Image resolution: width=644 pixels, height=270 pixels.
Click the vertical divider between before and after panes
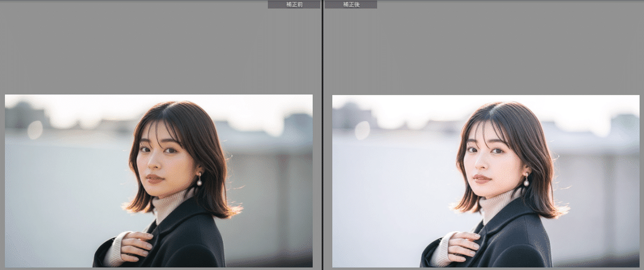[x=322, y=134]
